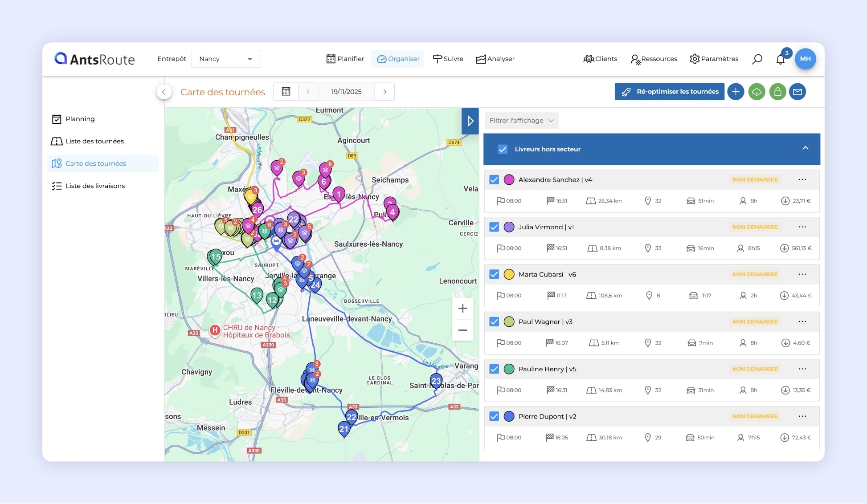Deselect the checkbox for Pierre Dupont v2
Viewport: 867px width, 504px height.
point(494,416)
